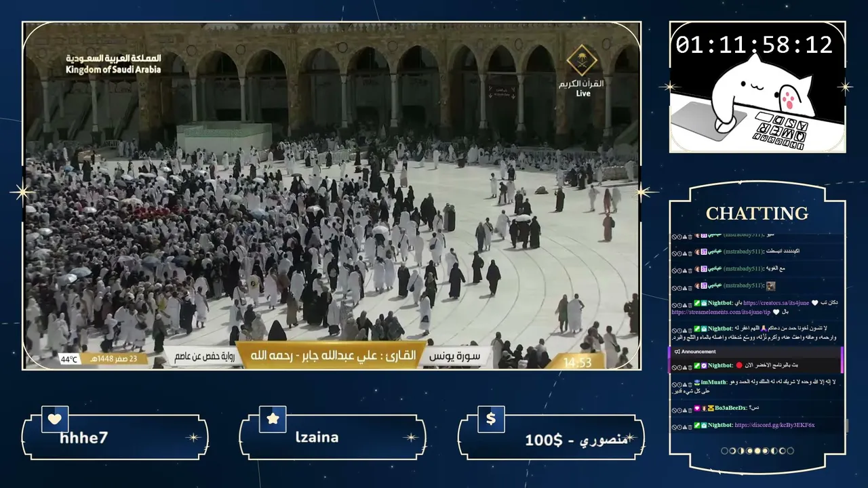The height and width of the screenshot is (488, 868).
Task: Click the trash icon beside "اكيددددد انبسطت"
Action: click(690, 252)
